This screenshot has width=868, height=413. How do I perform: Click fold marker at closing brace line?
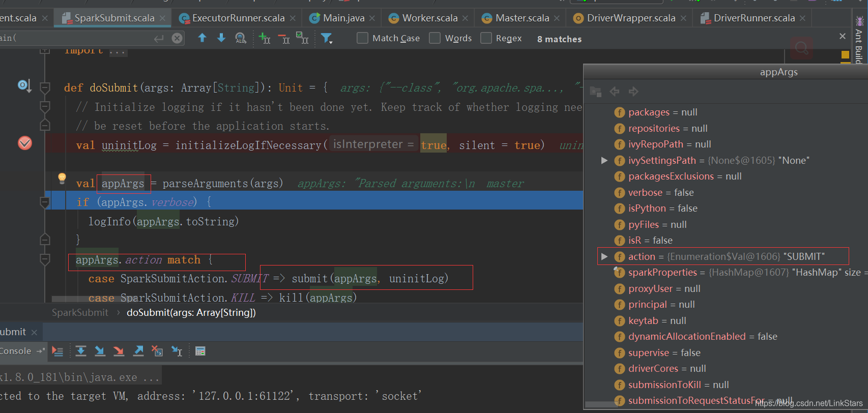[x=45, y=239]
